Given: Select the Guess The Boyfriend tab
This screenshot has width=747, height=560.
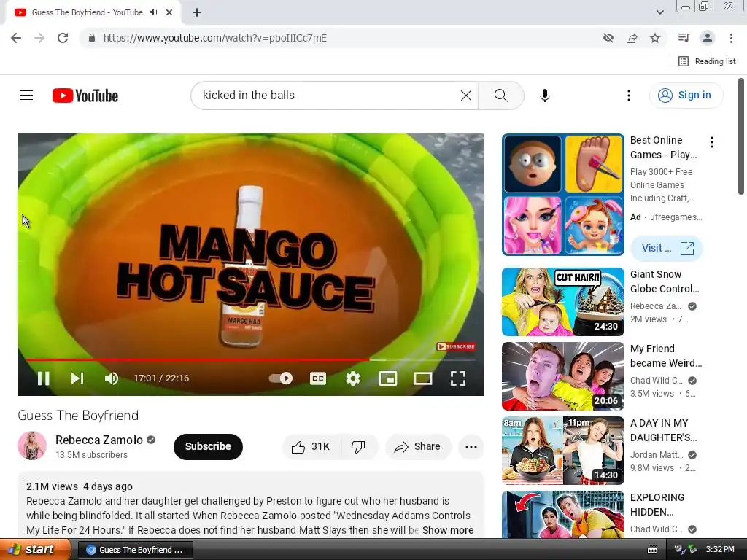Looking at the screenshot, I should click(93, 13).
